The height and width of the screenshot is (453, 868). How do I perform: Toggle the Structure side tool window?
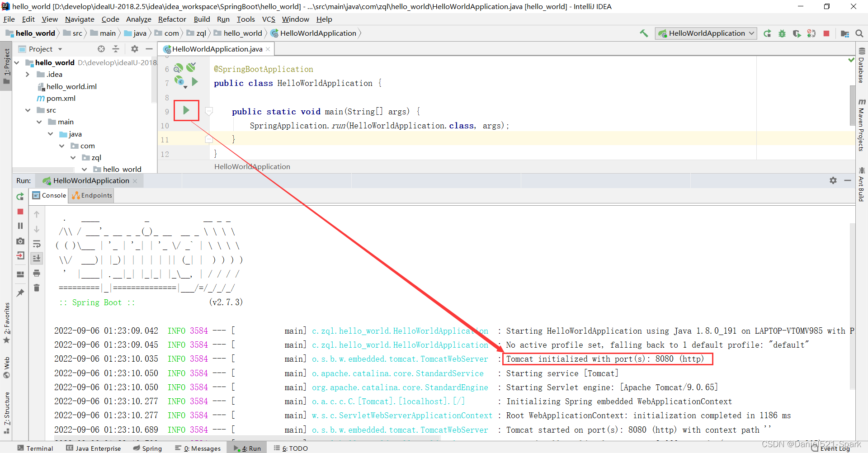coord(7,413)
